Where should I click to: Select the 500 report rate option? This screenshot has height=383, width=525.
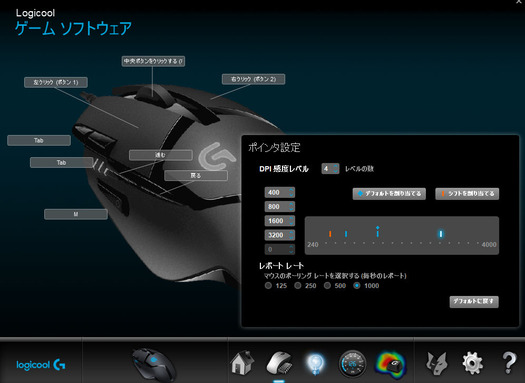[x=327, y=286]
